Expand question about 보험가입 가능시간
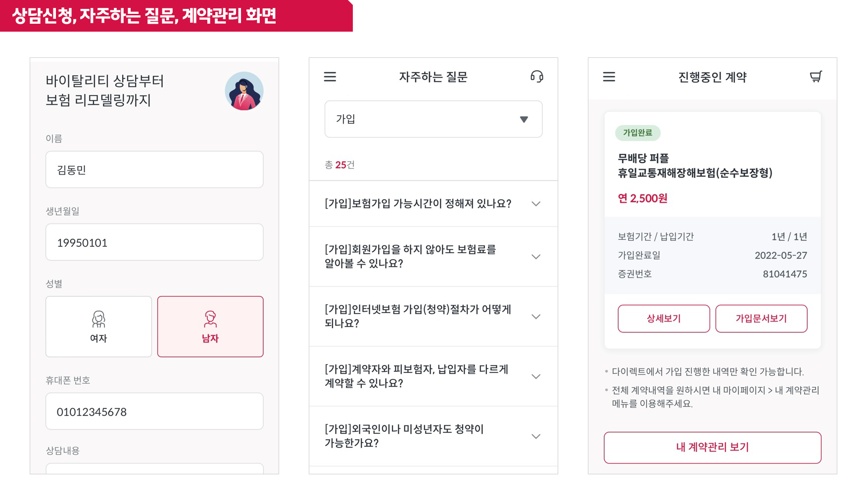Screen dimensions: 867x504 (433, 204)
